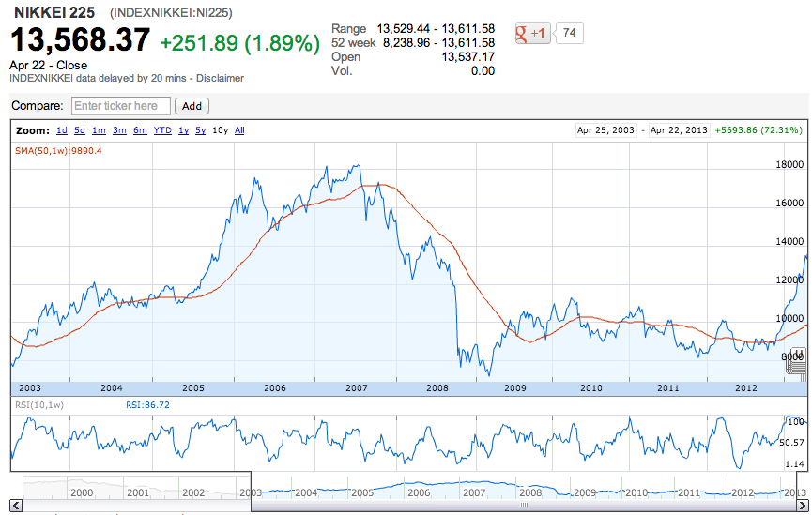Click the 52 week value 8,238.96 - 13,611.58

point(438,43)
